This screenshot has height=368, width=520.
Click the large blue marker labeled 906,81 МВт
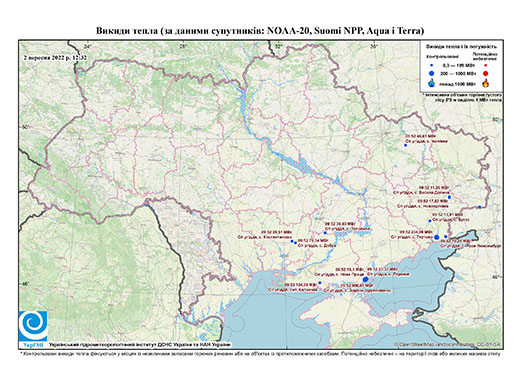[x=365, y=279]
